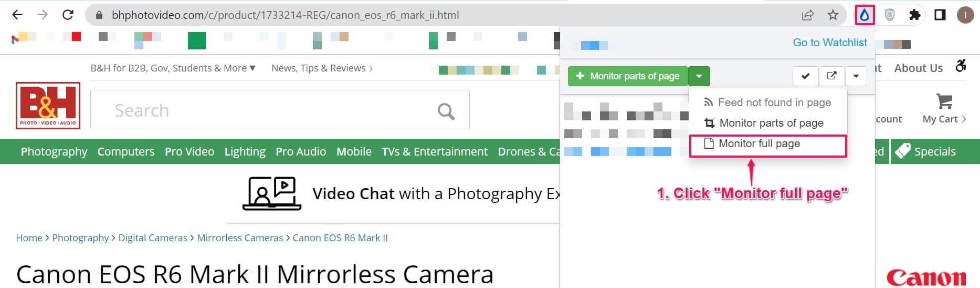The height and width of the screenshot is (288, 980).
Task: Choose "Monitor parts of page" from dropdown list
Action: coord(771,123)
